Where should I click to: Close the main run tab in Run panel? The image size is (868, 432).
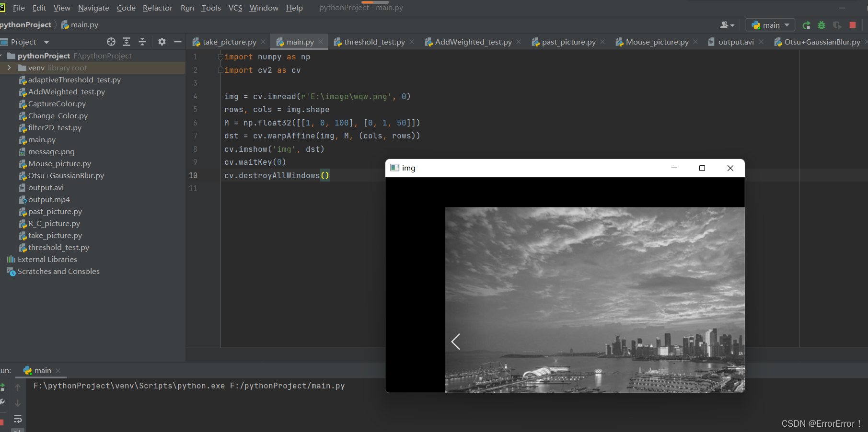(58, 371)
